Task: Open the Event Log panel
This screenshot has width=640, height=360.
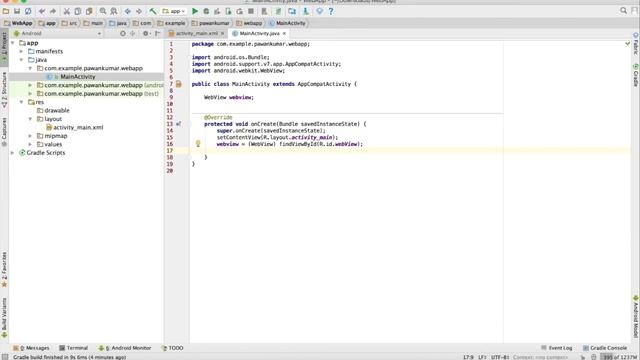Action: click(x=557, y=348)
